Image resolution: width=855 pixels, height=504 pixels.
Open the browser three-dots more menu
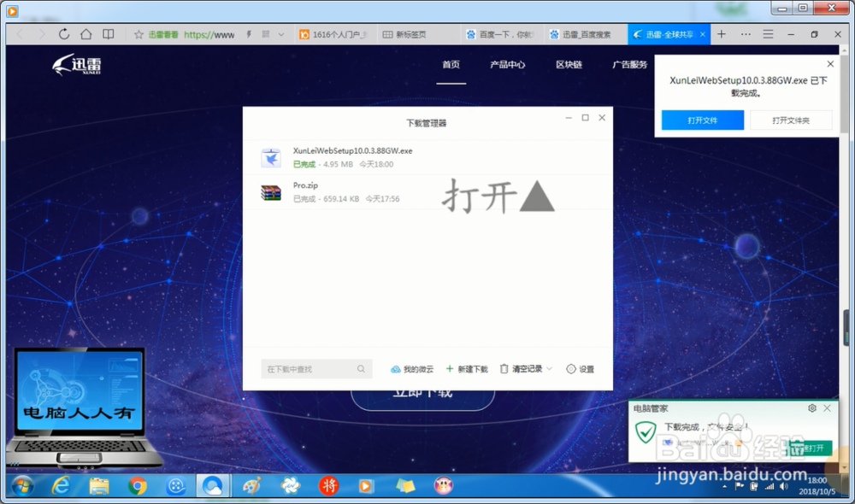746,34
